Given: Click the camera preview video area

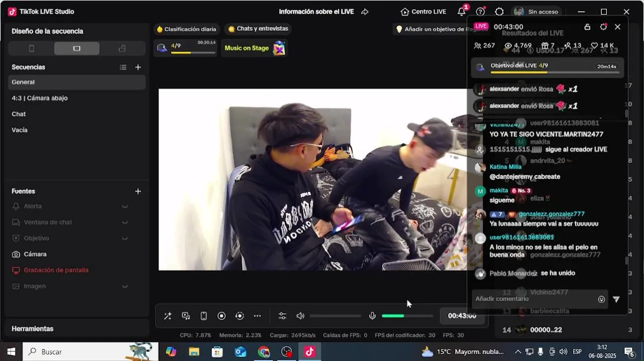Looking at the screenshot, I should pos(313,179).
